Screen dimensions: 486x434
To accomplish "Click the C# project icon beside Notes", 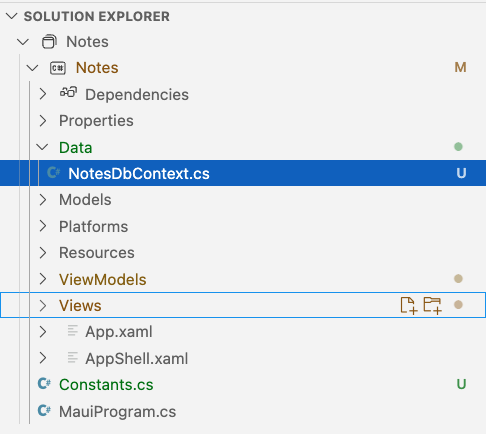I will point(58,68).
